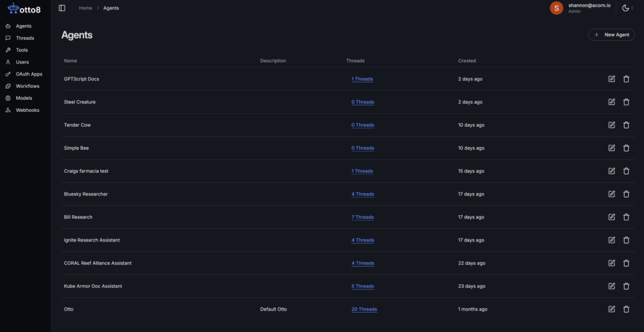Select the CORAL Reef Alliance Assistant row
The width and height of the screenshot is (644, 332).
click(97, 263)
